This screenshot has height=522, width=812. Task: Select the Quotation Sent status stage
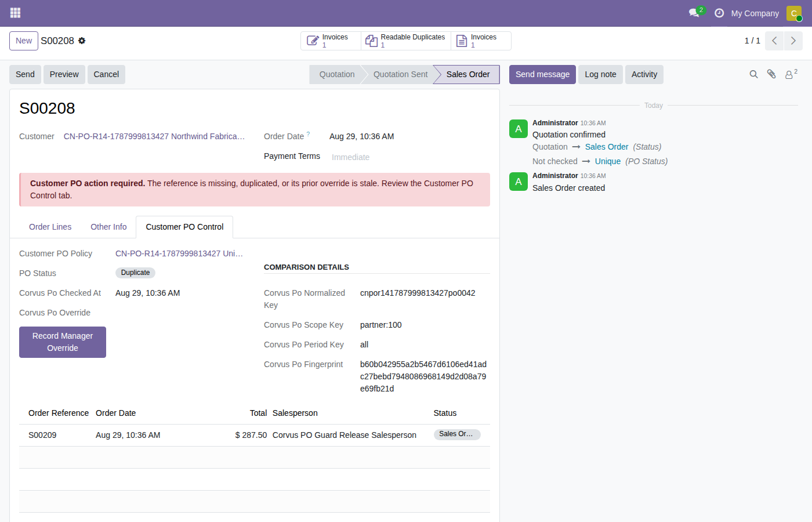click(400, 74)
